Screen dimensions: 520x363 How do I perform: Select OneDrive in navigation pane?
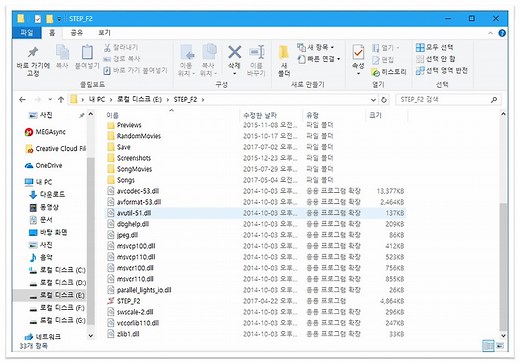[x=44, y=165]
